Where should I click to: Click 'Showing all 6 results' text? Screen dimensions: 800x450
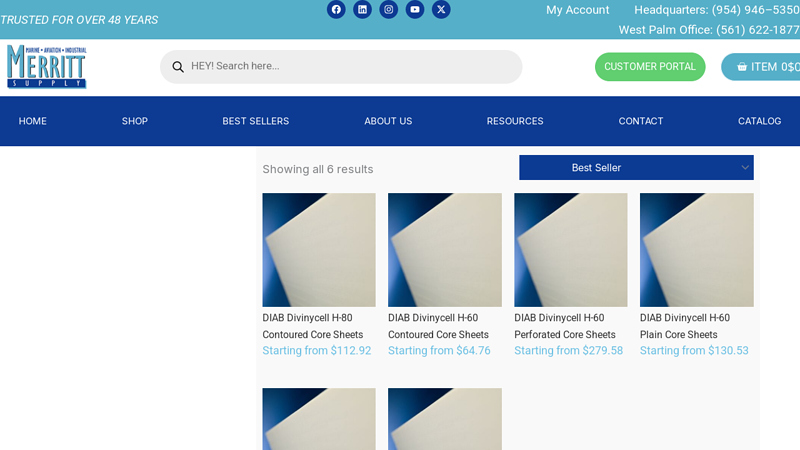click(x=318, y=169)
